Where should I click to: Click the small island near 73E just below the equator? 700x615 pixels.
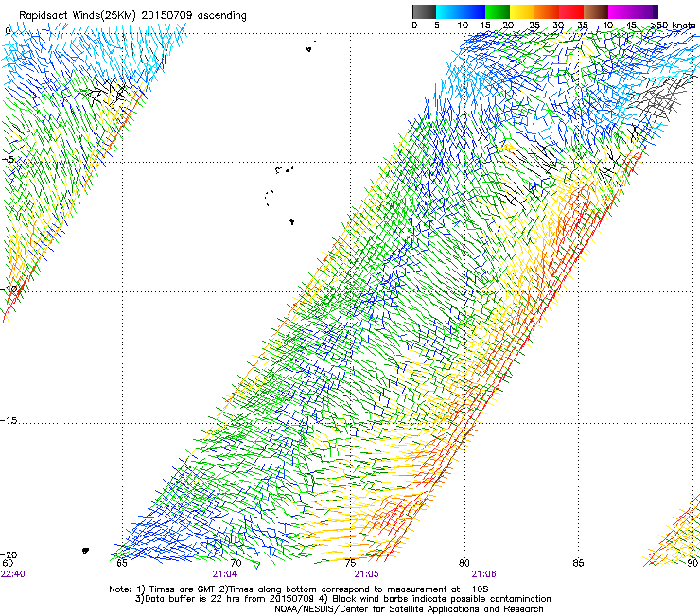309,49
